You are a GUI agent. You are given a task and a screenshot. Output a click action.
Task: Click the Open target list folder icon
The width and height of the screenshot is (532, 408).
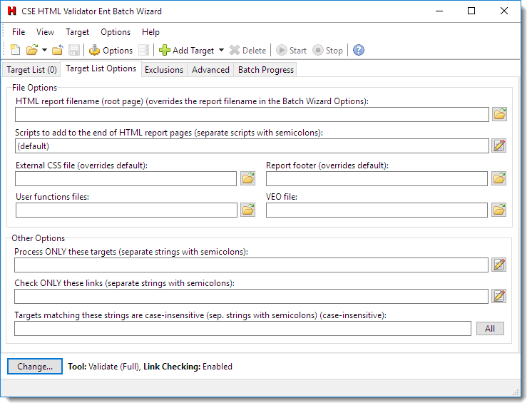click(32, 50)
